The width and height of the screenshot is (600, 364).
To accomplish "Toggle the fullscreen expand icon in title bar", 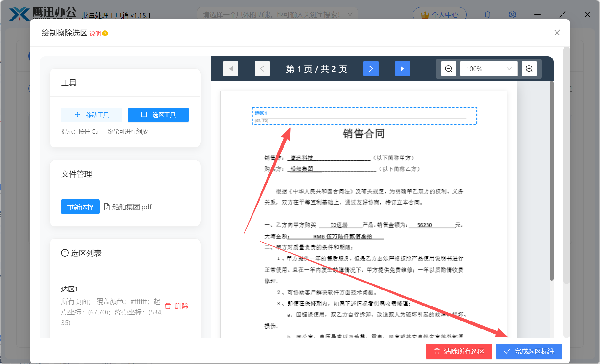I will coord(563,15).
